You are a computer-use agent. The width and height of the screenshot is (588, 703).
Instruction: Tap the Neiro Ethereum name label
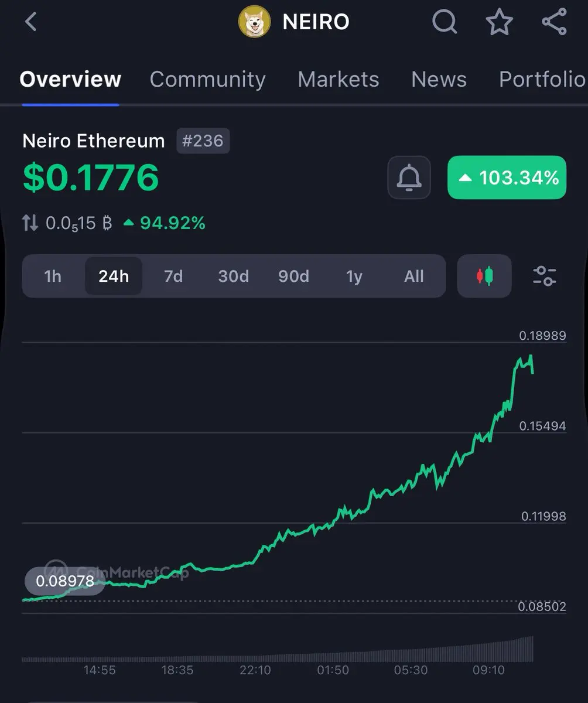(94, 141)
